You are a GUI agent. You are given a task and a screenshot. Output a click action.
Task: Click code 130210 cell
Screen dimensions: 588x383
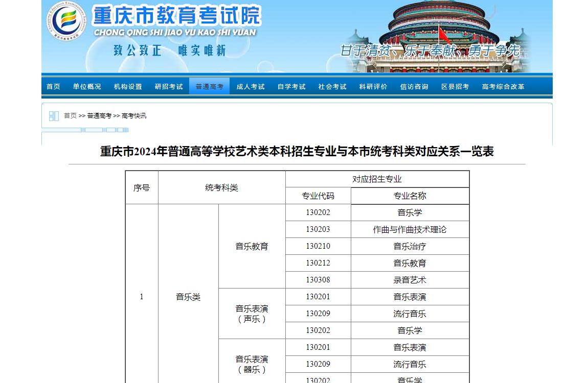(318, 246)
